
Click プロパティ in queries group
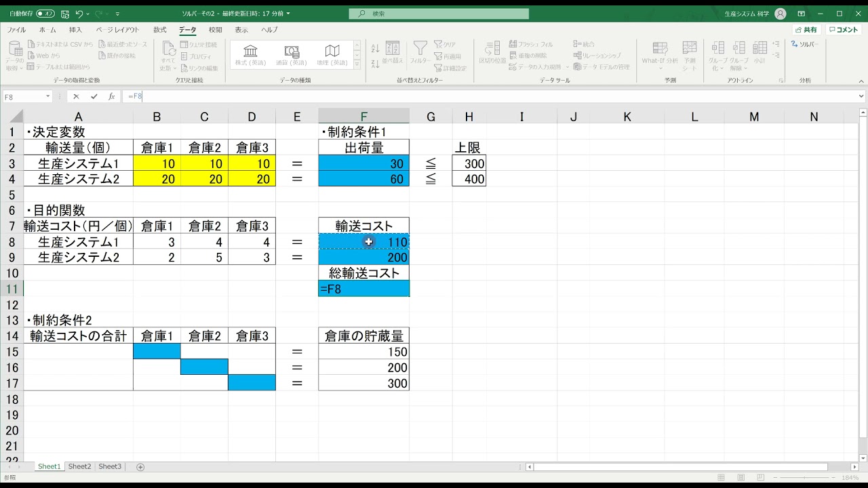[x=196, y=56]
